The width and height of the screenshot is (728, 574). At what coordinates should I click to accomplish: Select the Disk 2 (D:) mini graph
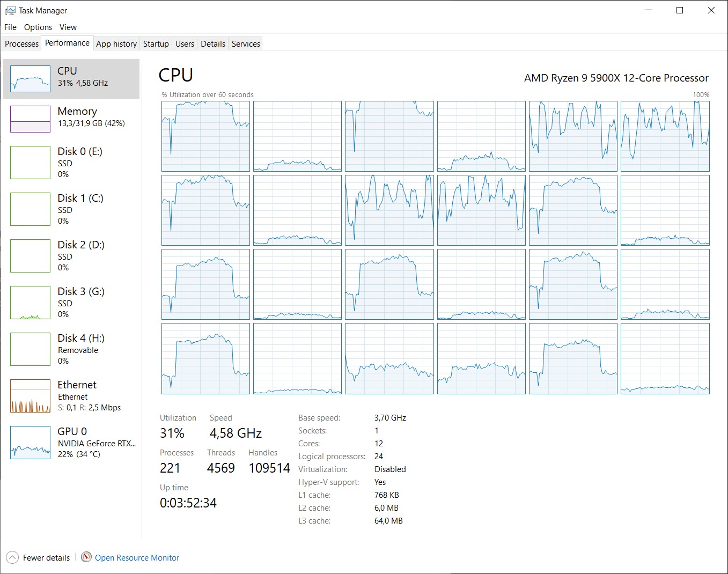30,256
